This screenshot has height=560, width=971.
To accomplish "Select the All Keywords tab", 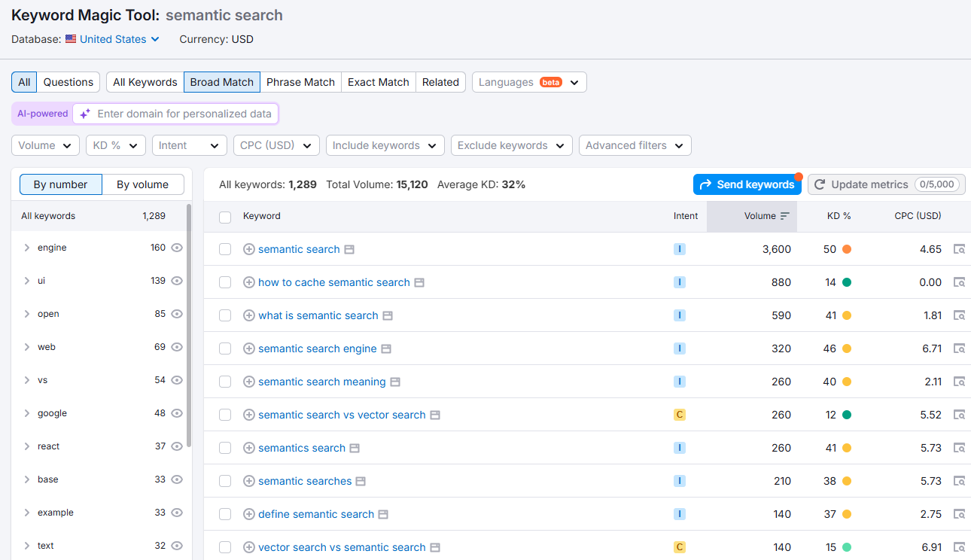I will (x=145, y=82).
